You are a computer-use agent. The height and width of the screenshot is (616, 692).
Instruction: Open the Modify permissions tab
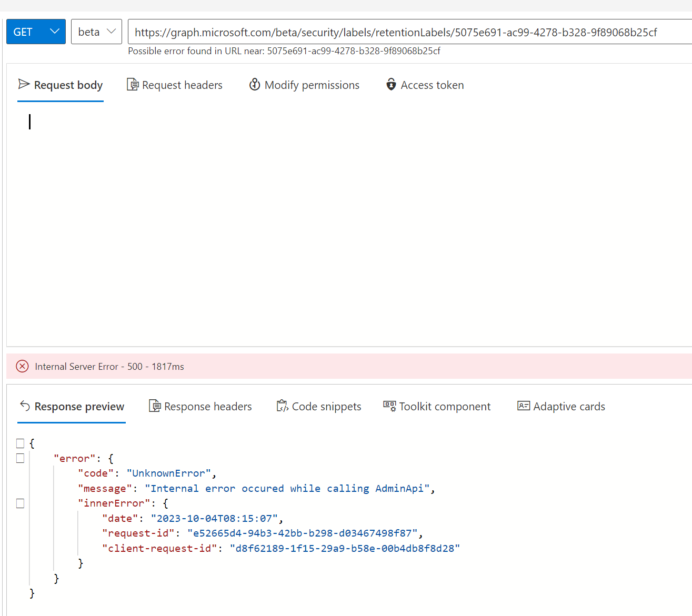point(304,85)
